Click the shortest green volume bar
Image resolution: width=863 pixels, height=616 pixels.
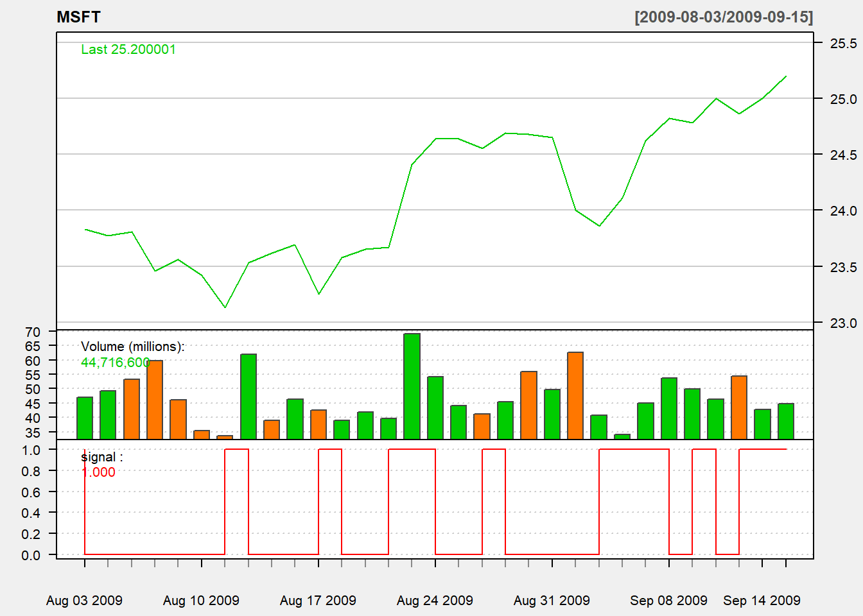point(622,436)
